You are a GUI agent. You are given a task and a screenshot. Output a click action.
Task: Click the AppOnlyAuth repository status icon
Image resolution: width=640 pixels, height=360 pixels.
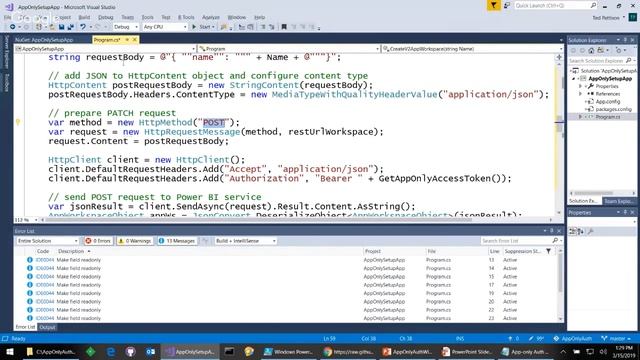click(x=572, y=338)
